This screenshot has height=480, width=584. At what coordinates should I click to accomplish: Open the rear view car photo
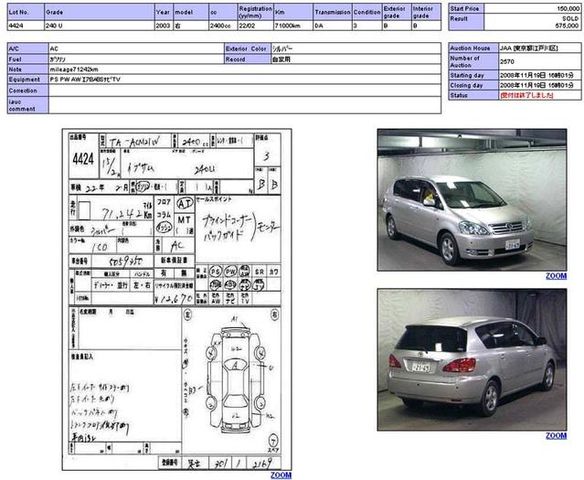[472, 360]
